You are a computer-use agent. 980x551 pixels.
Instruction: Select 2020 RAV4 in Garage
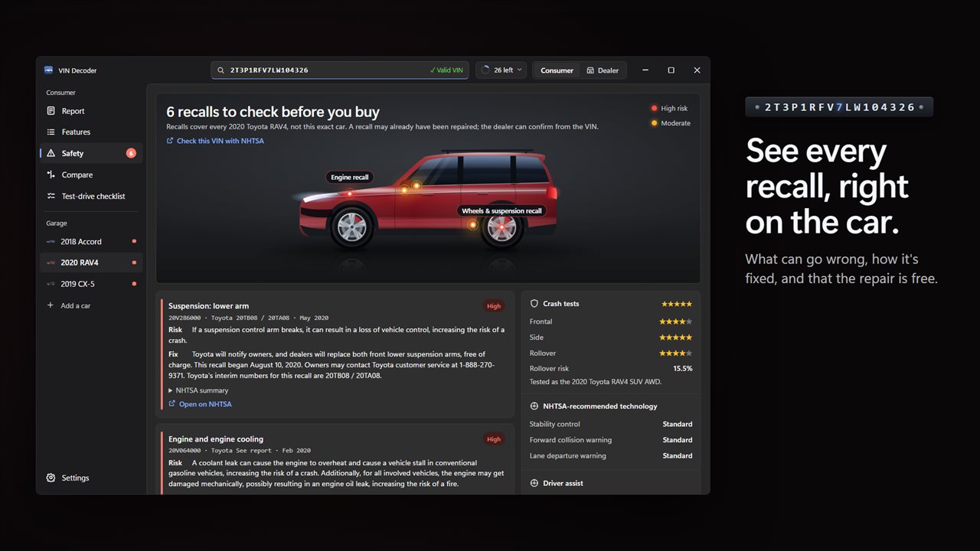coord(91,262)
